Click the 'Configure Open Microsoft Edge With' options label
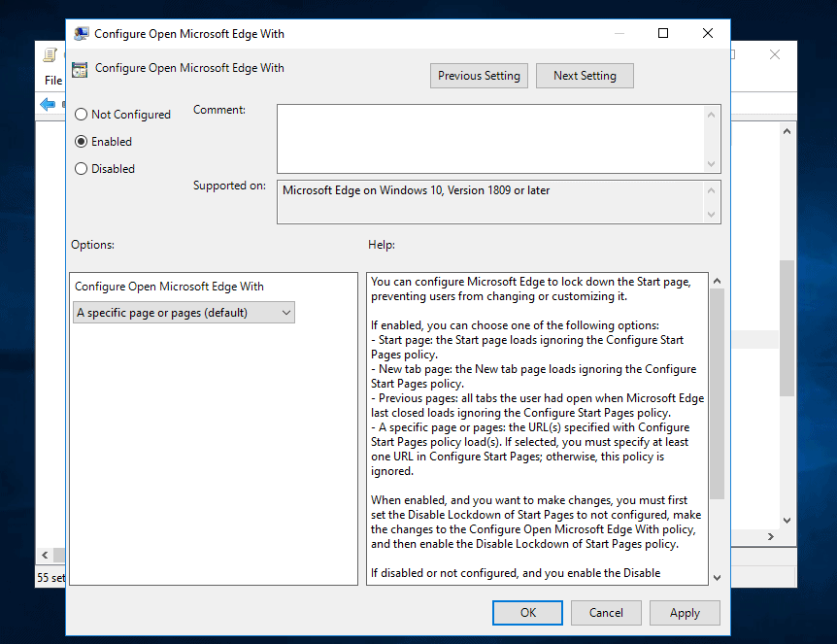Image resolution: width=837 pixels, height=644 pixels. pyautogui.click(x=169, y=287)
